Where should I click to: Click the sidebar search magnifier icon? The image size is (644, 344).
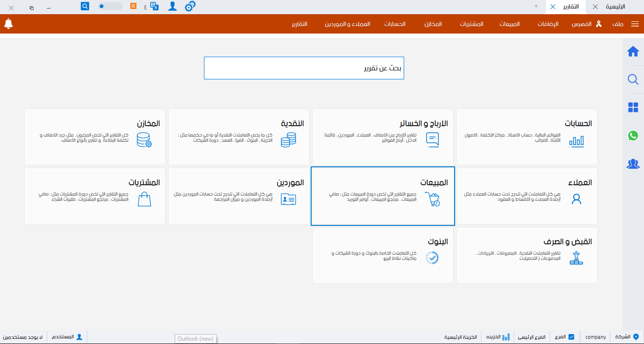[633, 79]
